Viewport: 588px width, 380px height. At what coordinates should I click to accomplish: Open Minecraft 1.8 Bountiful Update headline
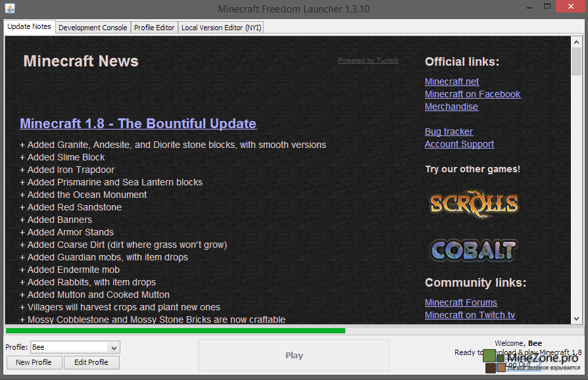[x=138, y=124]
